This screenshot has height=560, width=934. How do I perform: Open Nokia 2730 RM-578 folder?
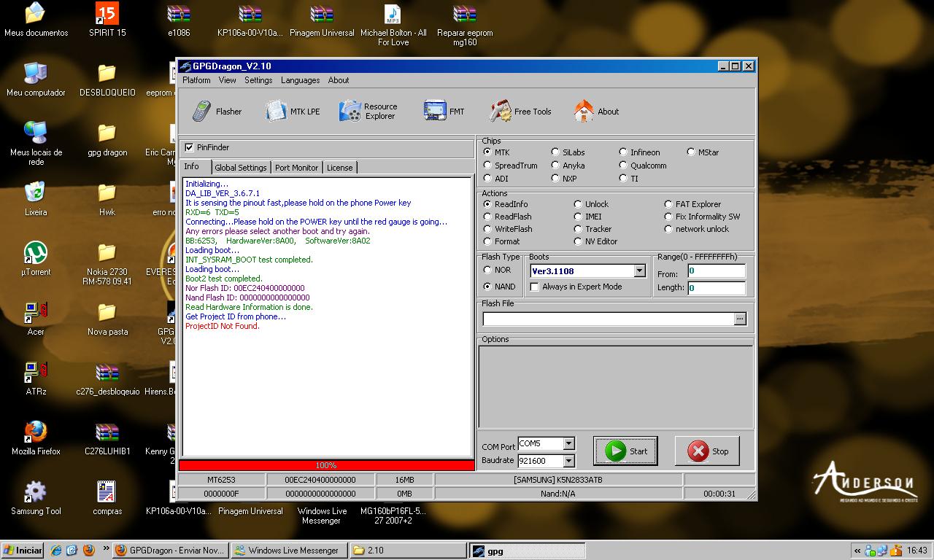pyautogui.click(x=107, y=263)
